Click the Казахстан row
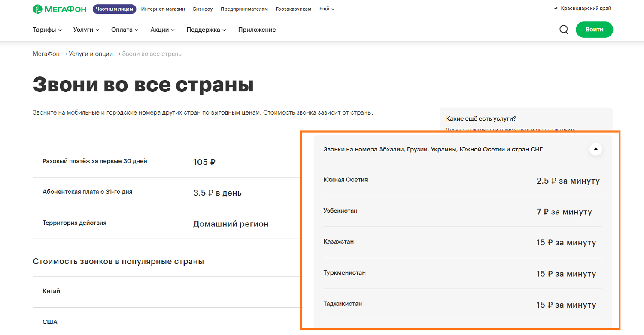Image resolution: width=644 pixels, height=335 pixels. click(x=463, y=242)
